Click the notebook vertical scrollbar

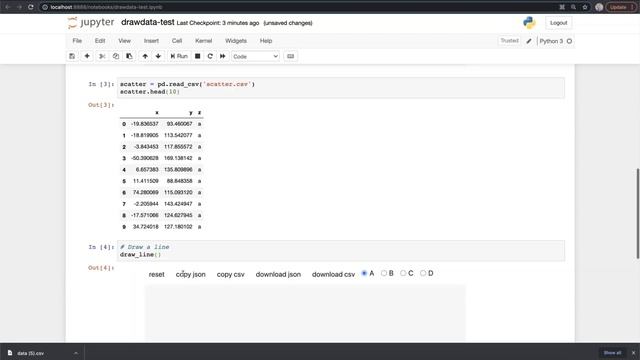(638, 213)
